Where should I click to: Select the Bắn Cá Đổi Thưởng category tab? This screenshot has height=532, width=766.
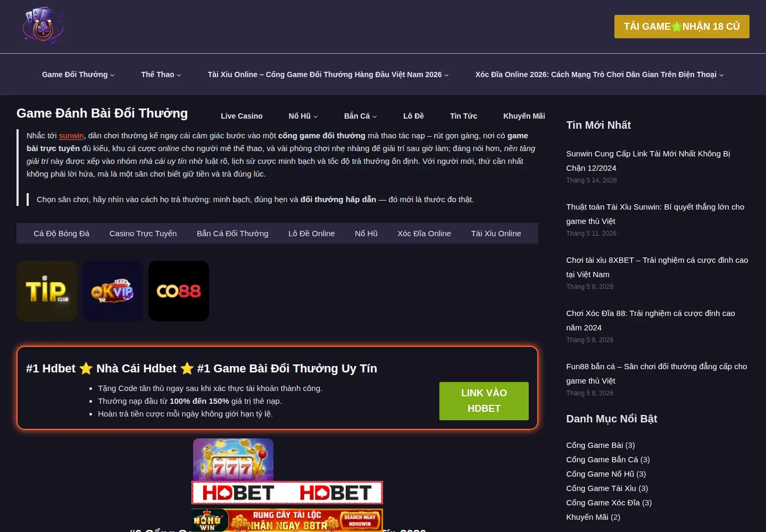pos(232,234)
